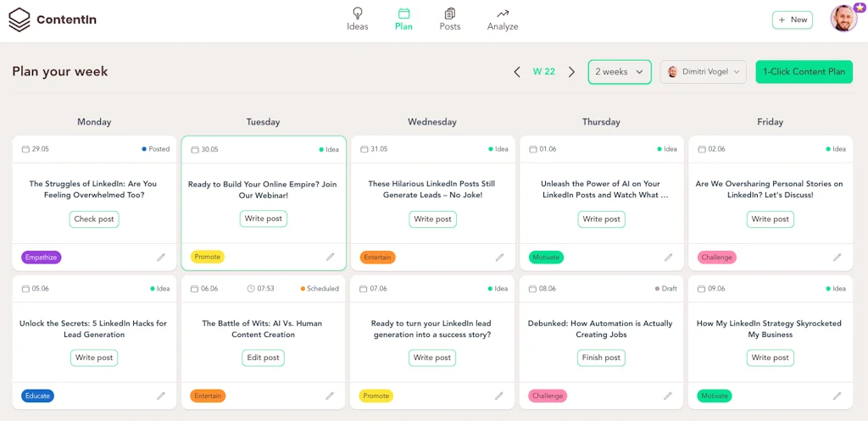The width and height of the screenshot is (868, 421).
Task: Click calendar icon next to 30.05 date
Action: 195,150
